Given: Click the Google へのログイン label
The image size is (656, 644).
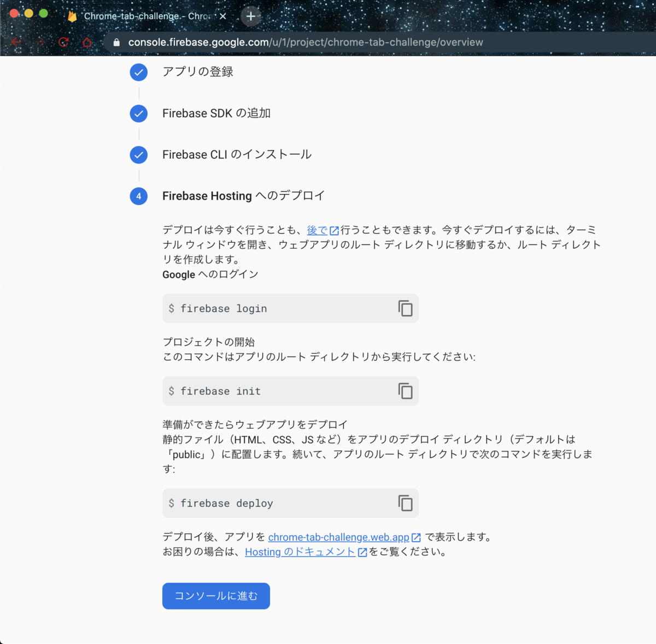Looking at the screenshot, I should pyautogui.click(x=210, y=274).
